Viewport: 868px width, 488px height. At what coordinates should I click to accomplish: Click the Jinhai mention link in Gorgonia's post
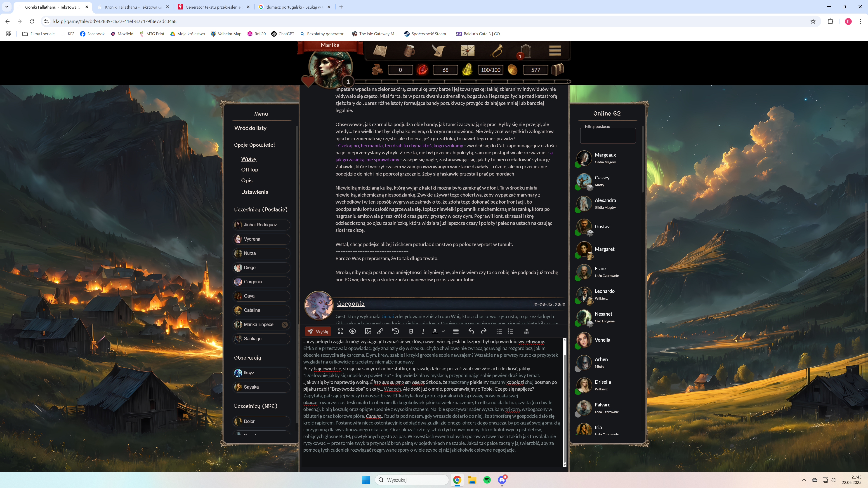coord(387,316)
